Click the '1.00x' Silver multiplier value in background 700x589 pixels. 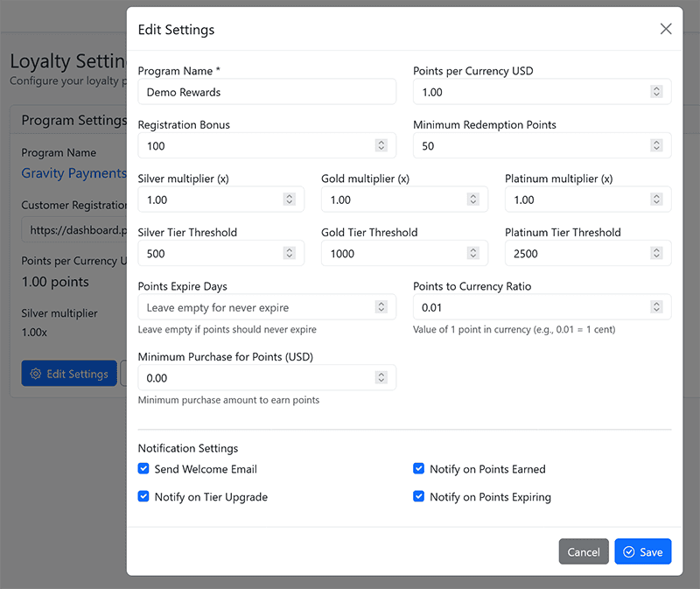click(34, 333)
